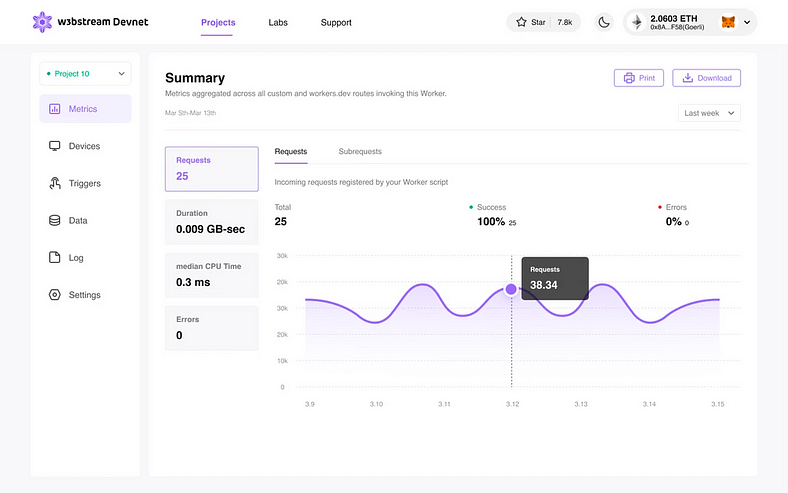Open the Data database icon
This screenshot has width=788, height=493.
click(x=54, y=220)
